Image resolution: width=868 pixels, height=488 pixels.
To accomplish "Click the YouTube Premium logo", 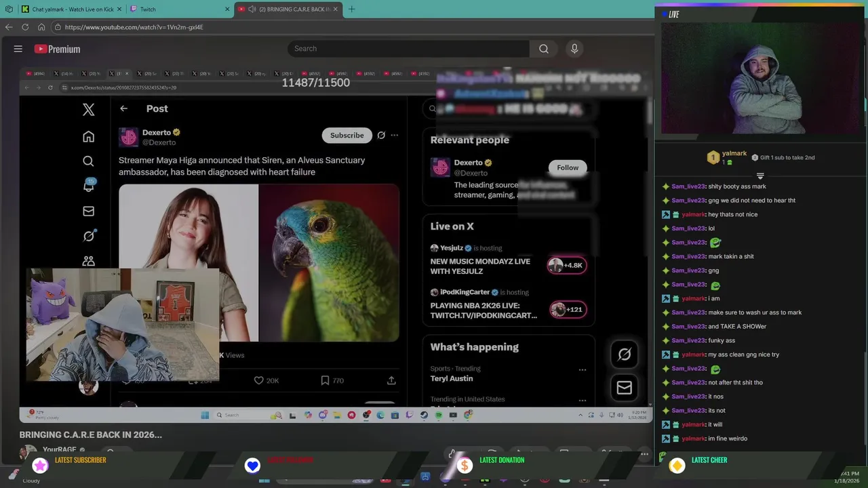I will (58, 49).
